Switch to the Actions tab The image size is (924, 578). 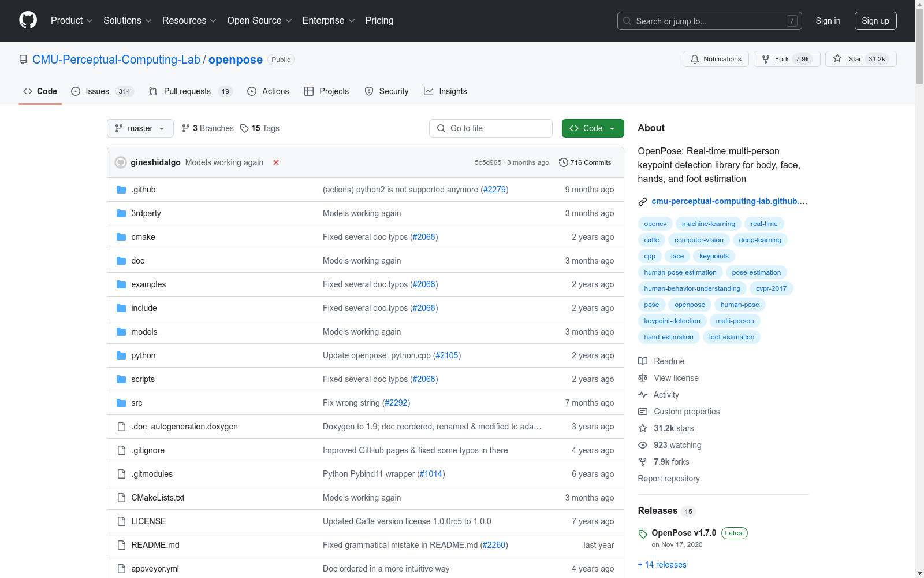click(268, 91)
